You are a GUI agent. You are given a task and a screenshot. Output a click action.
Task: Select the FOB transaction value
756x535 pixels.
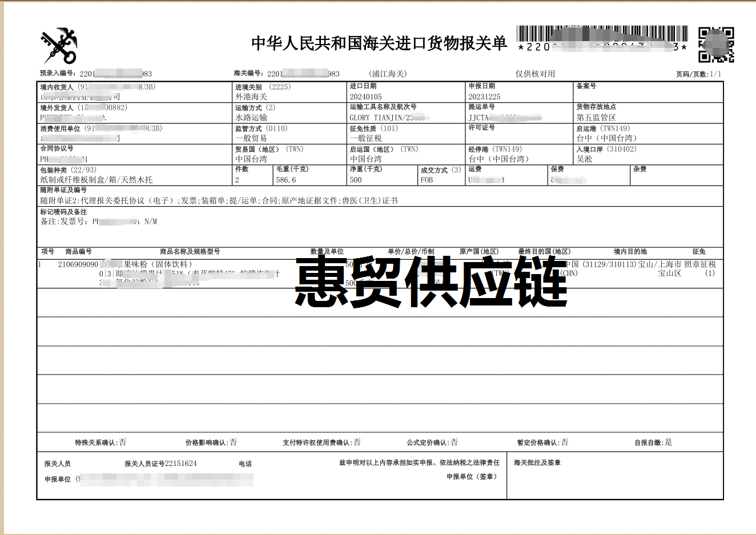click(427, 179)
